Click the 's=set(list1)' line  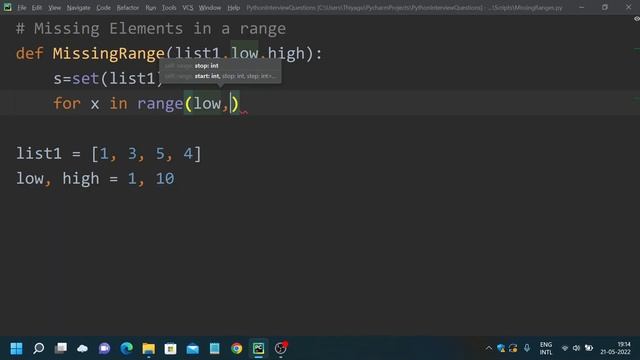click(x=109, y=78)
